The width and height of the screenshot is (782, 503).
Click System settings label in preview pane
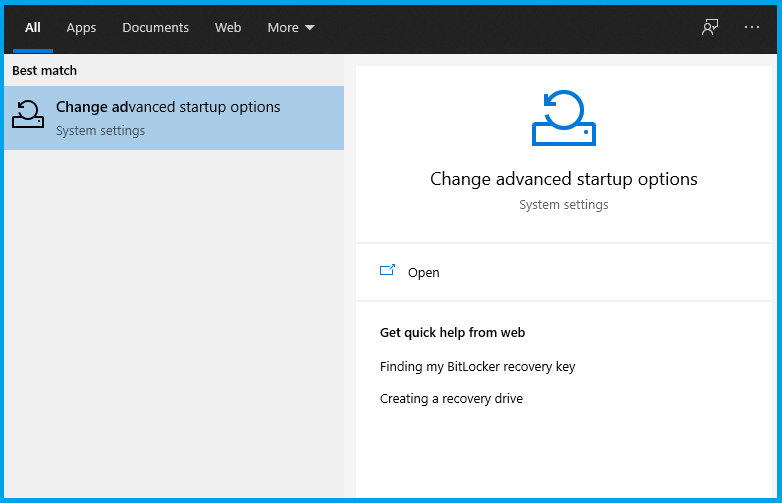tap(563, 205)
